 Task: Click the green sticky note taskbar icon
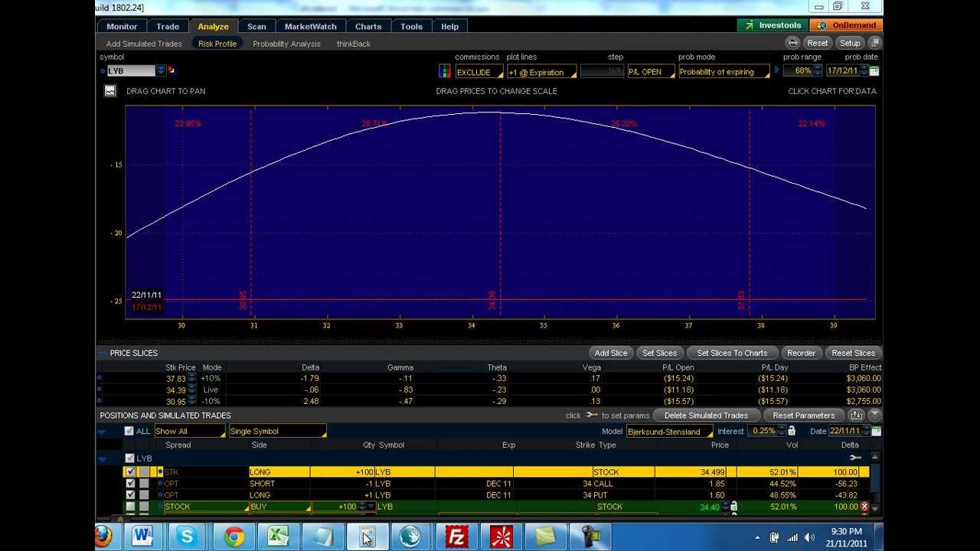[x=546, y=536]
